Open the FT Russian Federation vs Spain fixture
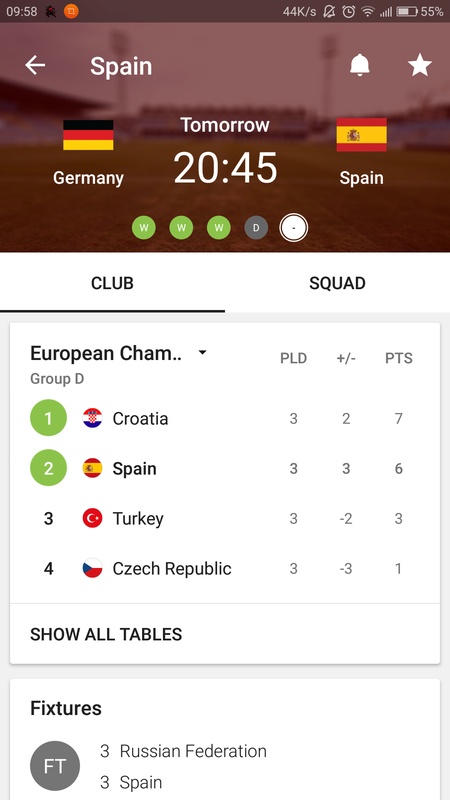 click(225, 766)
